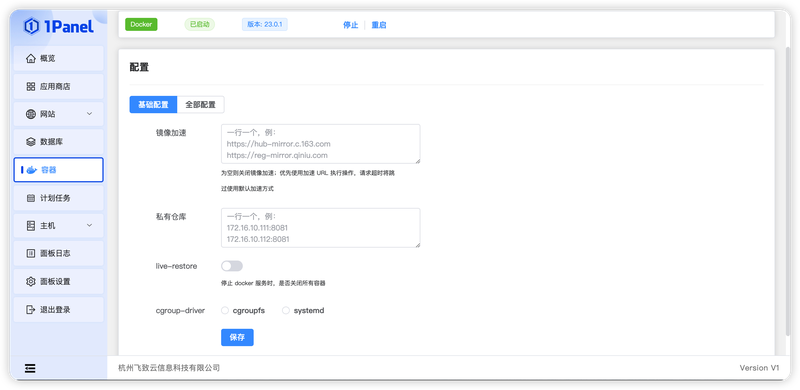Click the 网站 globe icon

tap(31, 114)
